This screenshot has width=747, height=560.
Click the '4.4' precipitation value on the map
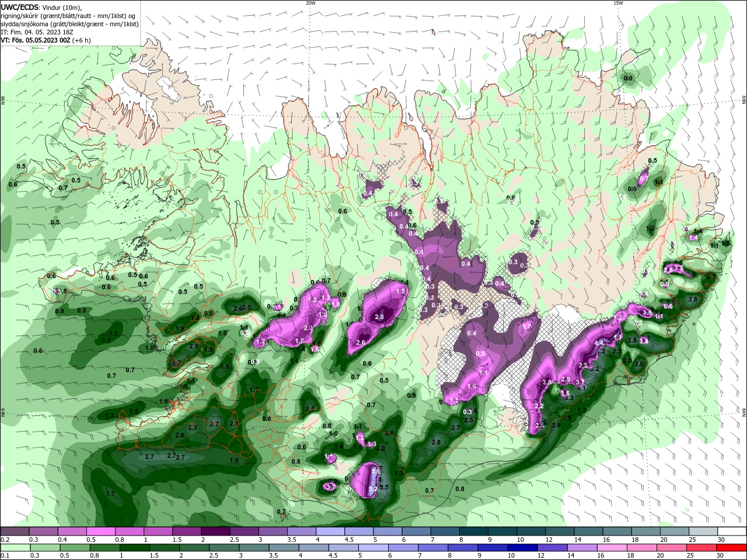pyautogui.click(x=598, y=343)
